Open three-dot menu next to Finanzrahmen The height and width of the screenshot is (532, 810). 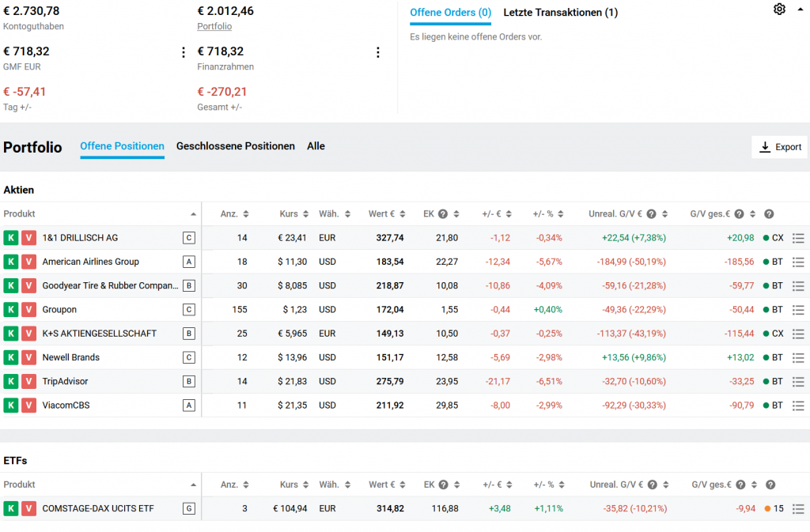click(377, 52)
